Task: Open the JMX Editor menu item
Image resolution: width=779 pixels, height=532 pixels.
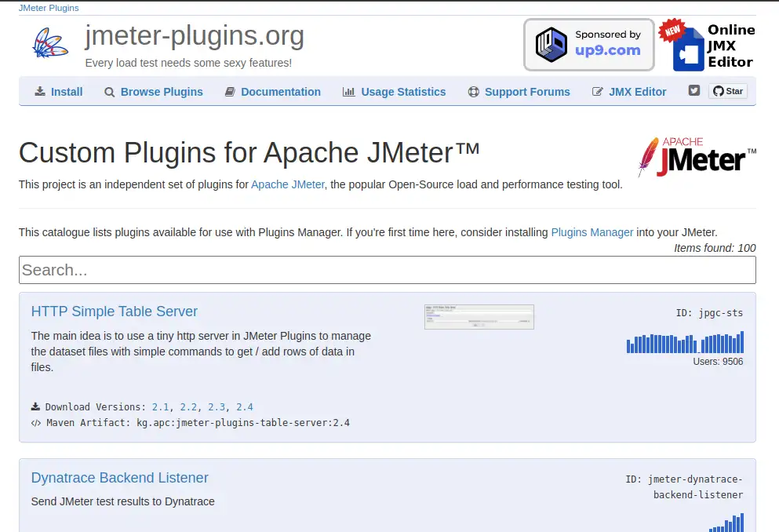Action: 638,92
